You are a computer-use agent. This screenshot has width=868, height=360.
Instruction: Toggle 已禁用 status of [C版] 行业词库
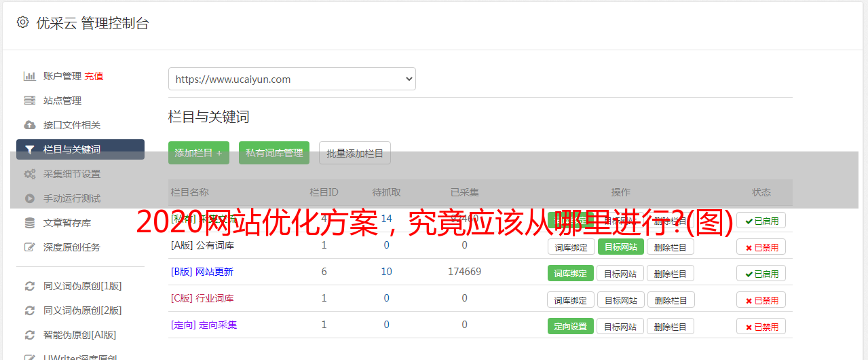tap(761, 300)
